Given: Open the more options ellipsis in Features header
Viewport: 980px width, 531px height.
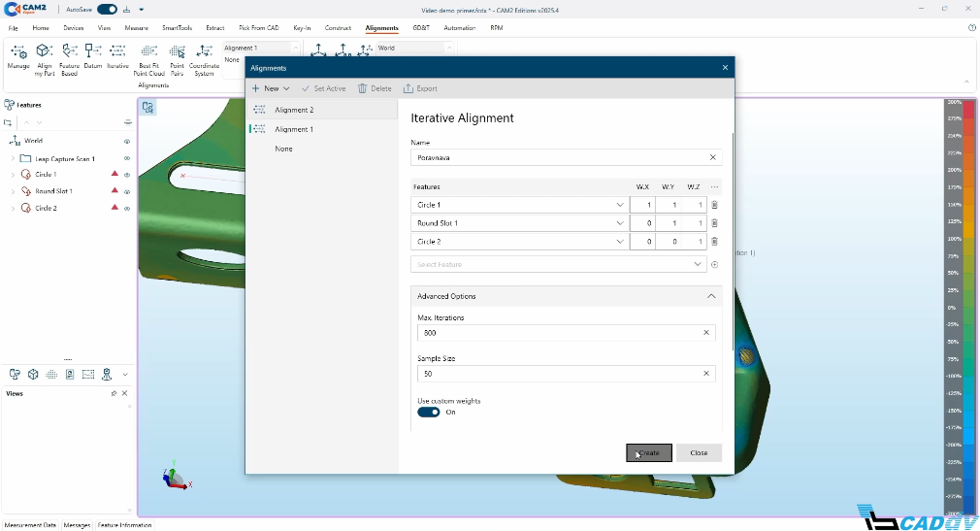Looking at the screenshot, I should [714, 187].
